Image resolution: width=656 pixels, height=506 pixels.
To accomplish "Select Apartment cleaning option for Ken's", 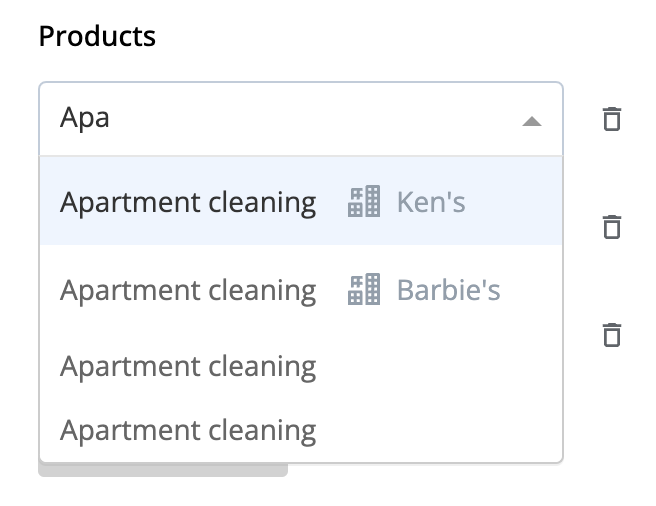I will 301,201.
